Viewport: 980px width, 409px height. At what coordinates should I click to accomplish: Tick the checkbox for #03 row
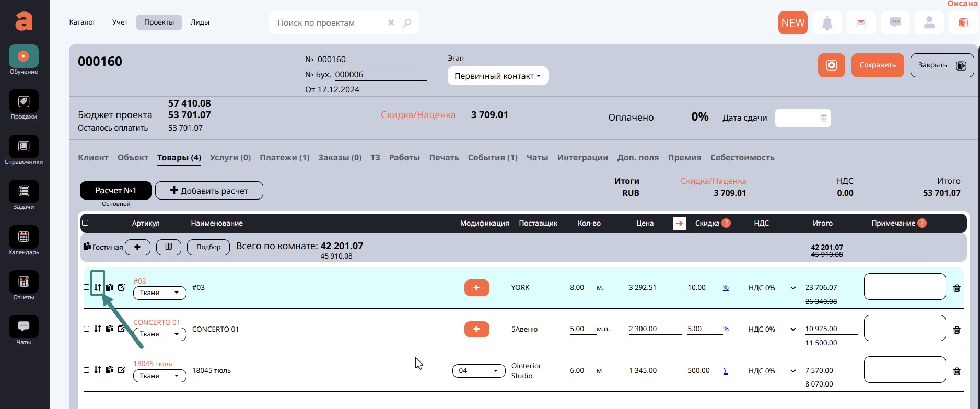coord(87,287)
